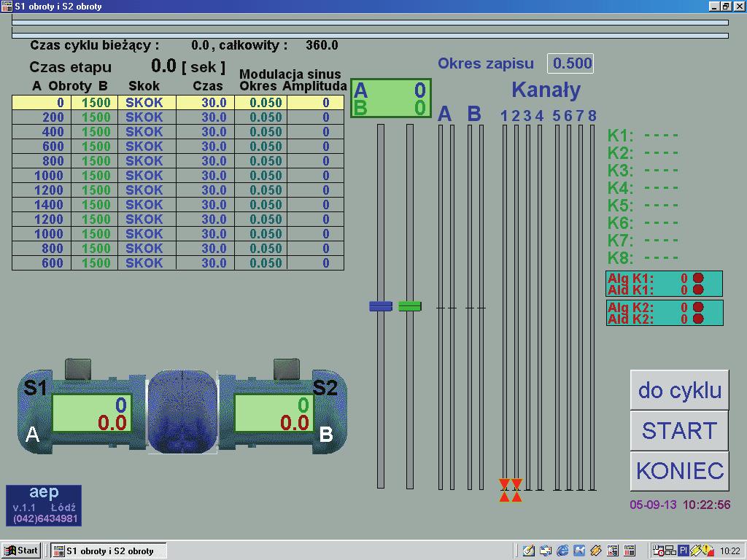Click the Czas 30.0 cell in highlighted row
Image resolution: width=747 pixels, height=560 pixels.
[205, 102]
